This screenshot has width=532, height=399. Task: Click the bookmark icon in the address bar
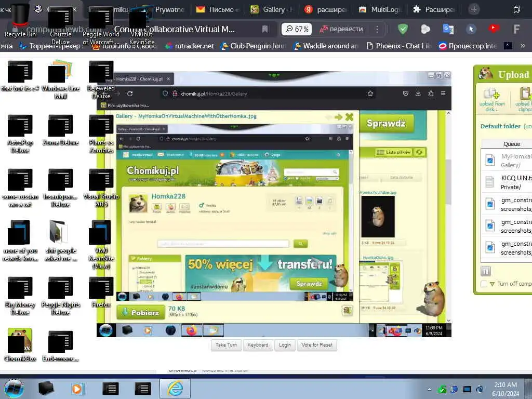pos(265,29)
